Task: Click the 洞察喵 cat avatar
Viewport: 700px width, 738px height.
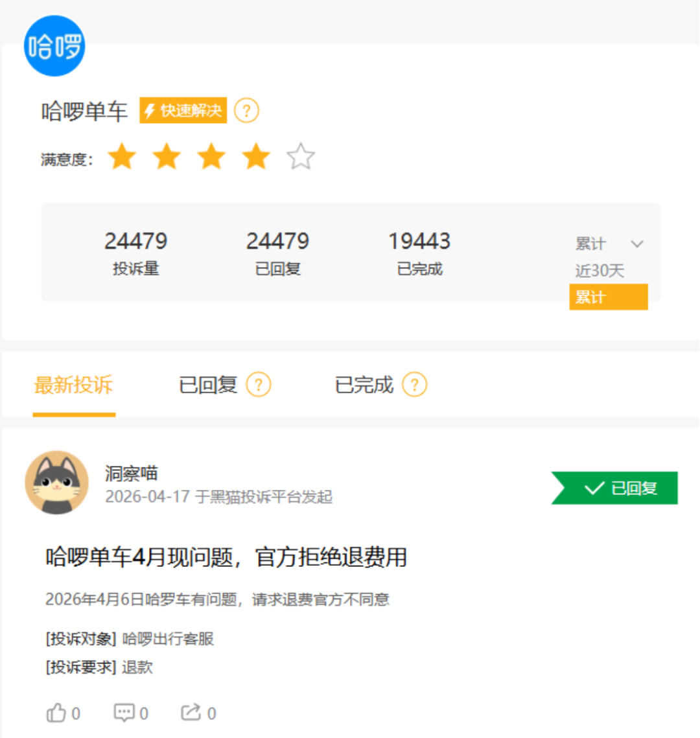Action: (56, 483)
